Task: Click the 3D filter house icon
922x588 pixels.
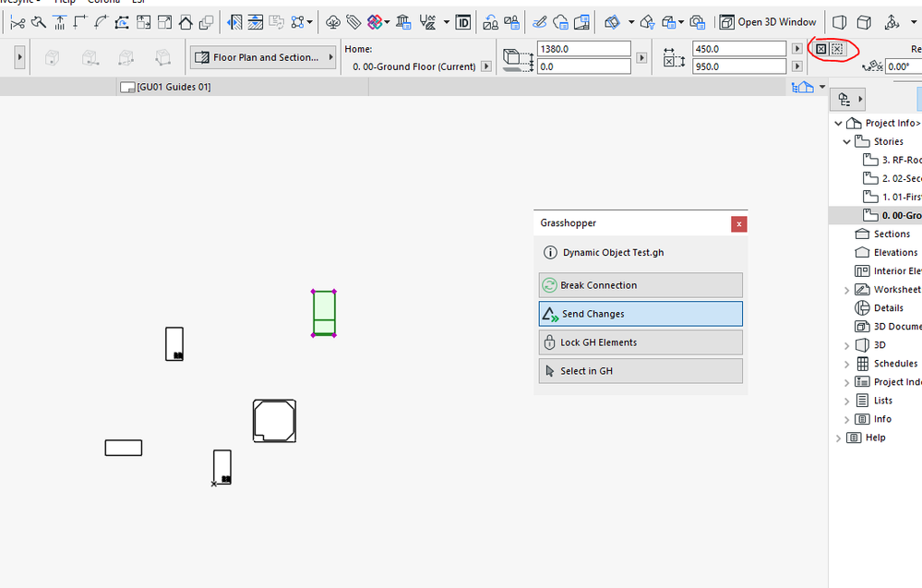Action: point(647,23)
